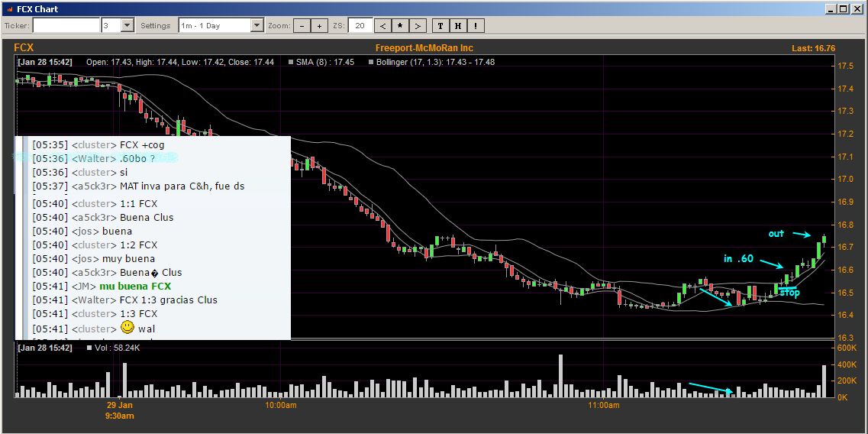Click the FCX ticker symbol heading
This screenshot has height=434, width=868.
coord(24,48)
